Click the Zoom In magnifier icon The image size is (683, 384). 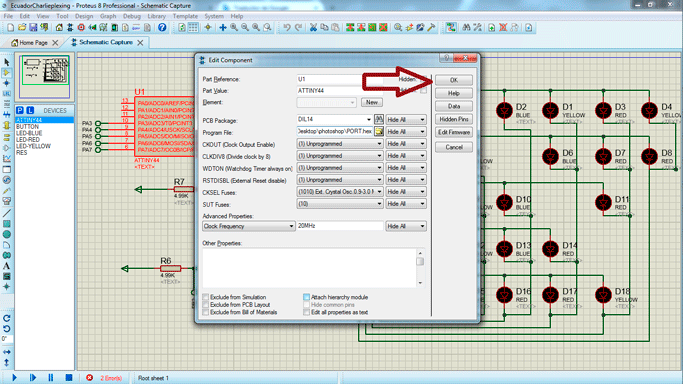234,27
